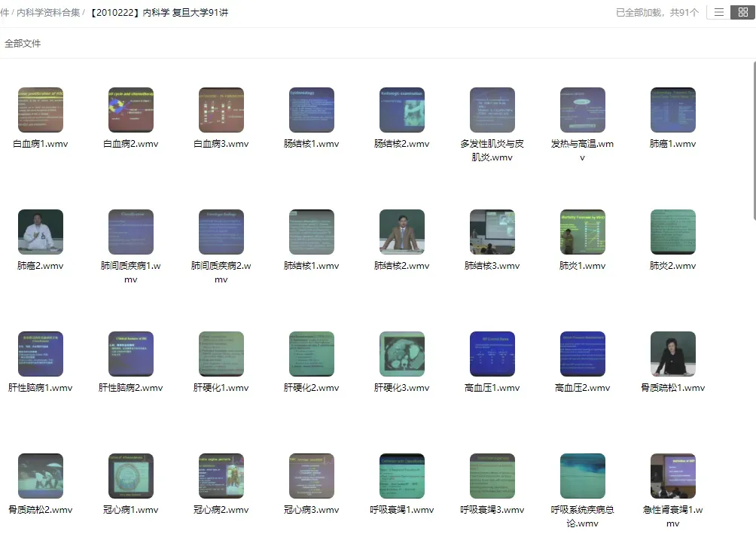Select file name text 呼吸衰竭1.wmv

click(402, 510)
